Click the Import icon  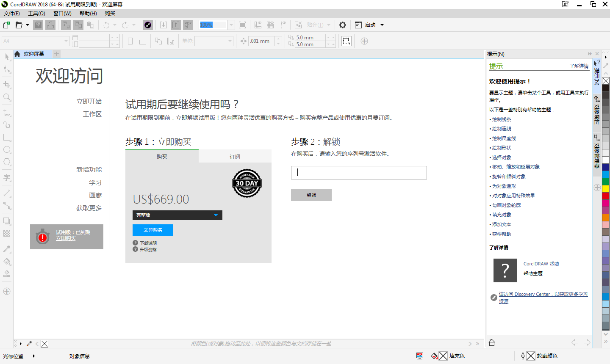(x=164, y=25)
